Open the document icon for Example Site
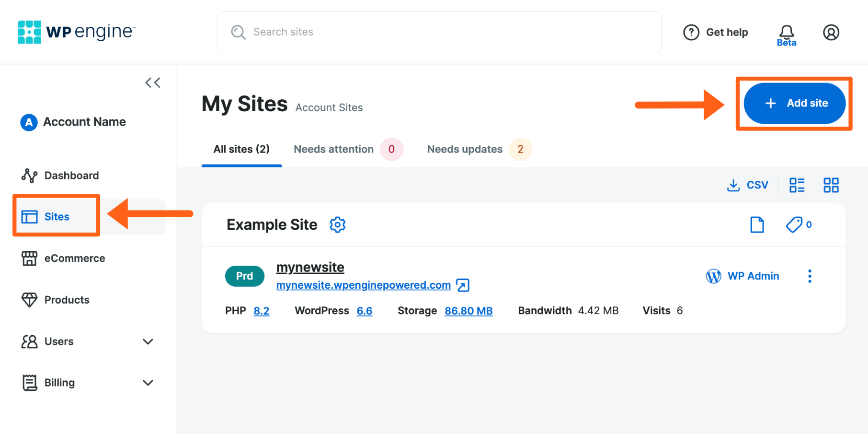 [757, 224]
